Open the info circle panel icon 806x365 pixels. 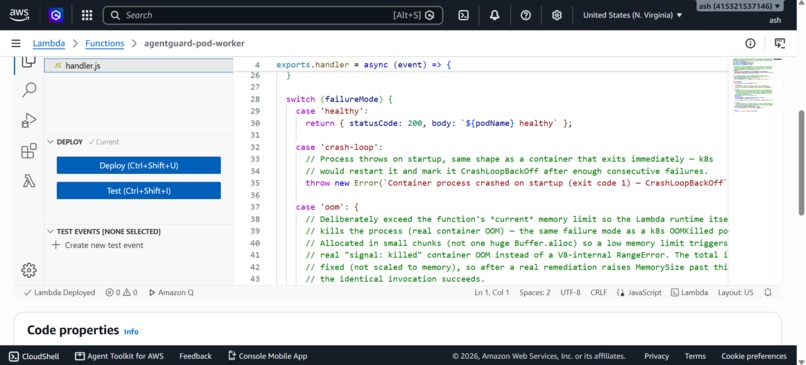(750, 44)
